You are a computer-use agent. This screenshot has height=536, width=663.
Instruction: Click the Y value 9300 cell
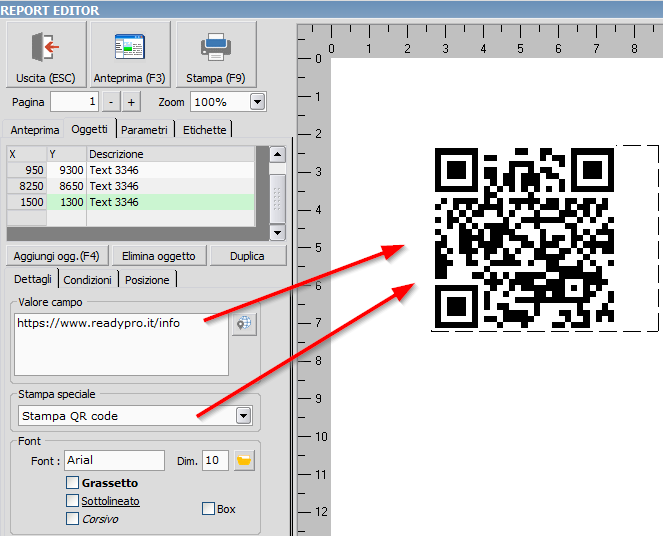tap(67, 170)
